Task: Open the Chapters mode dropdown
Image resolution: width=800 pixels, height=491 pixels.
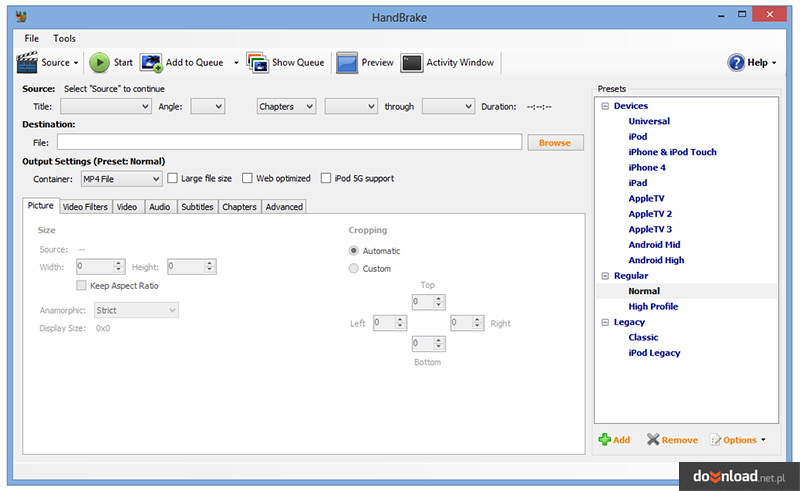Action: point(286,106)
